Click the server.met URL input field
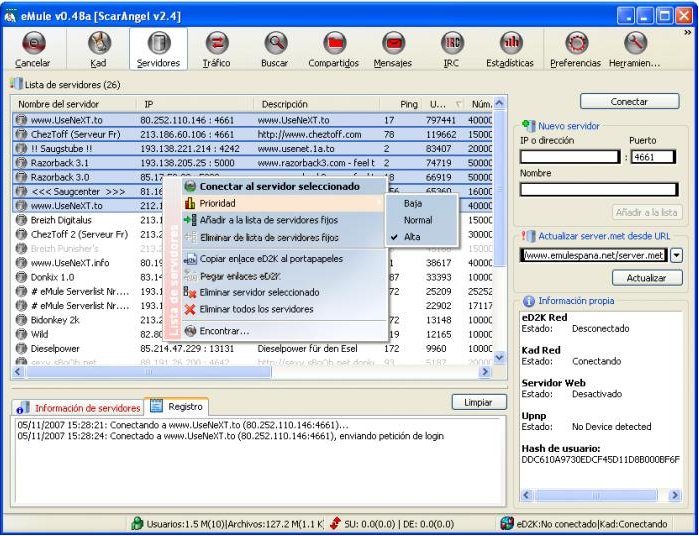Viewport: 699px width, 536px height. pyautogui.click(x=594, y=256)
